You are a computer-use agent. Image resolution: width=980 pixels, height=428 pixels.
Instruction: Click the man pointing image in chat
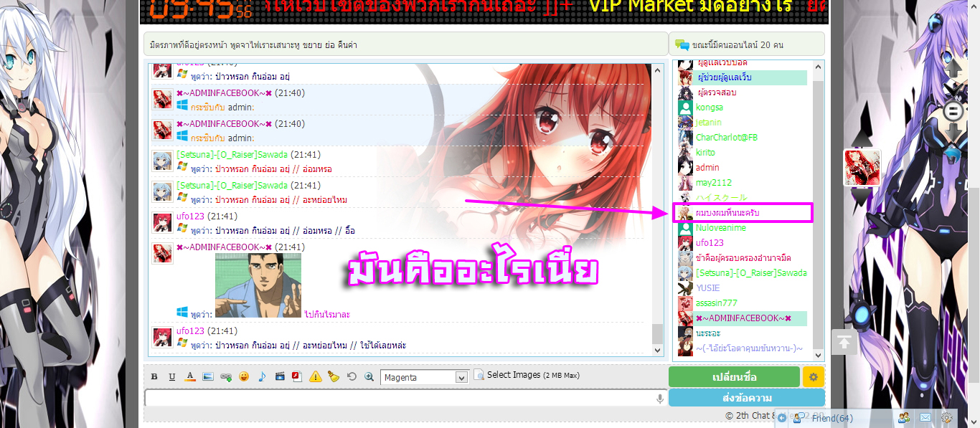(258, 285)
